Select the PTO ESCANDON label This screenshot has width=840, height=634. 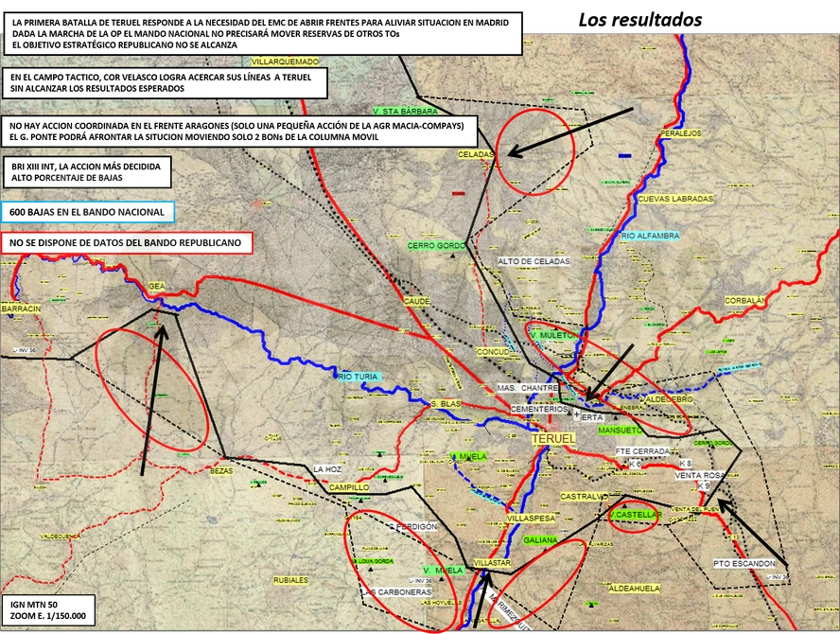click(x=744, y=564)
